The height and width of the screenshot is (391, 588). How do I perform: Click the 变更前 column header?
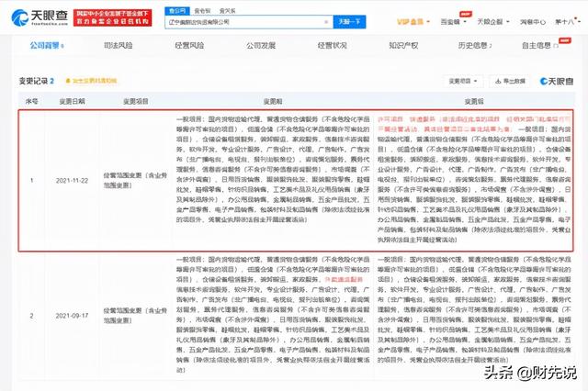tap(273, 101)
